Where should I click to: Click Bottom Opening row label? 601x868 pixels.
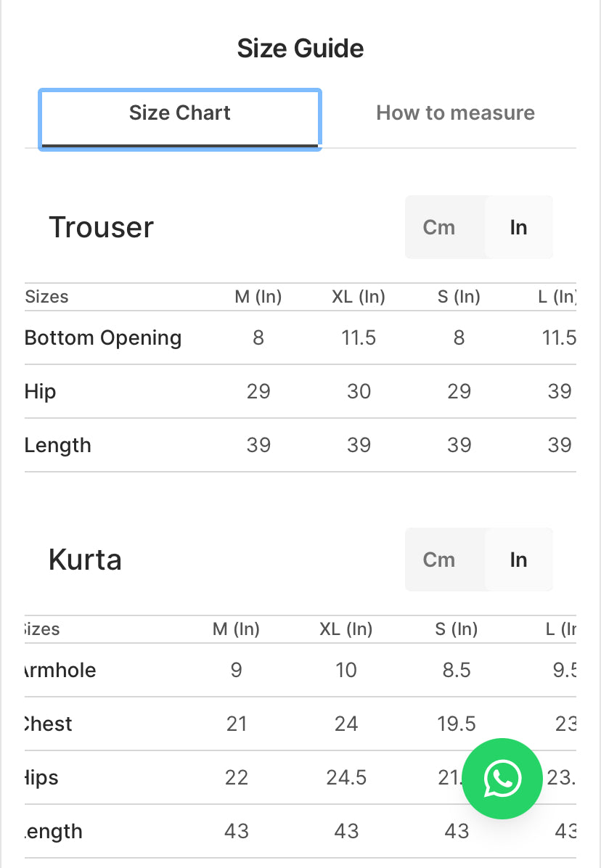point(103,338)
